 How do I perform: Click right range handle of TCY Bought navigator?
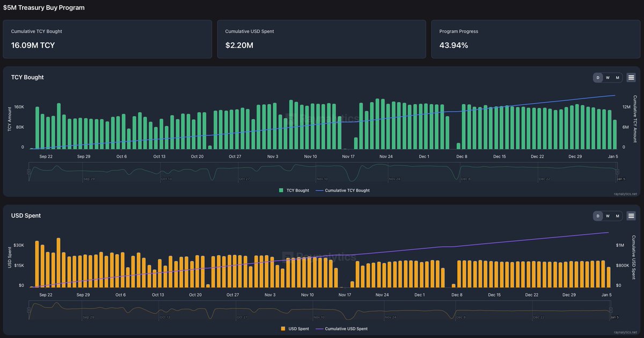click(617, 171)
